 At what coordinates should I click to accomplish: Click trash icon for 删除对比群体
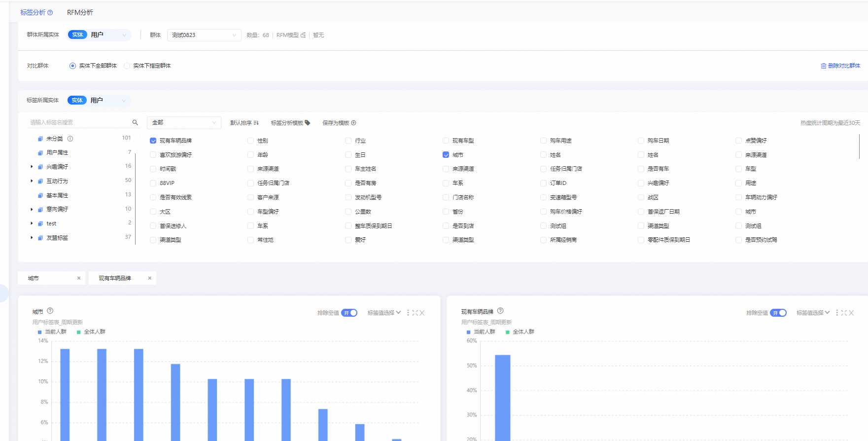coord(823,66)
